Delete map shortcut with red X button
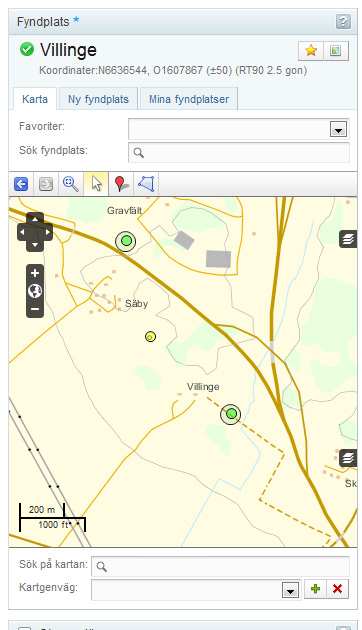The image size is (362, 630). 337,589
